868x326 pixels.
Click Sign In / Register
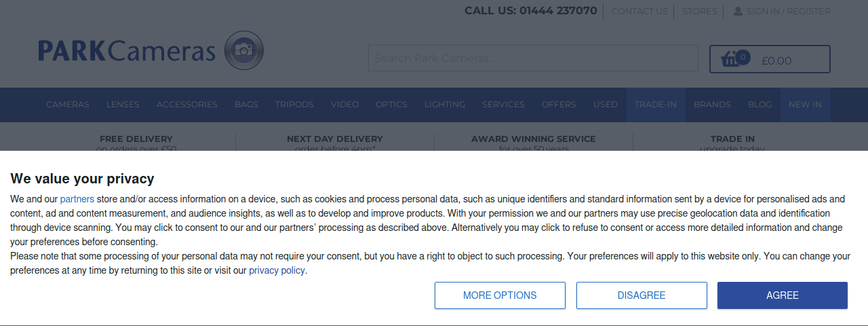[x=788, y=11]
